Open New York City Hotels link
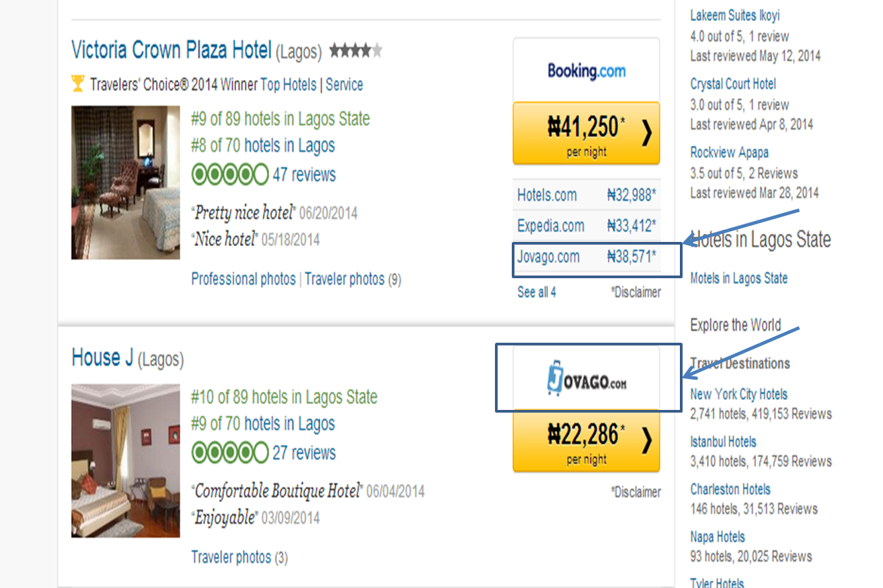Image resolution: width=883 pixels, height=588 pixels. [x=738, y=394]
